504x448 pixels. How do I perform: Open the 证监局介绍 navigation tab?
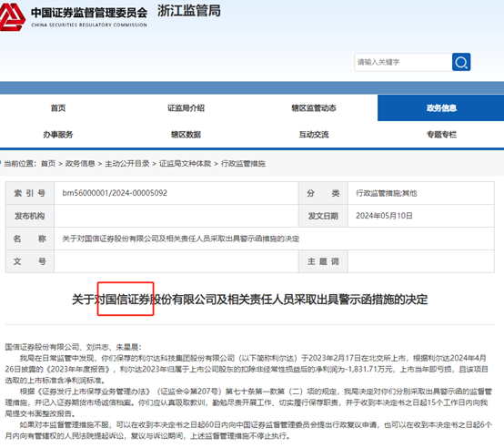[186, 108]
